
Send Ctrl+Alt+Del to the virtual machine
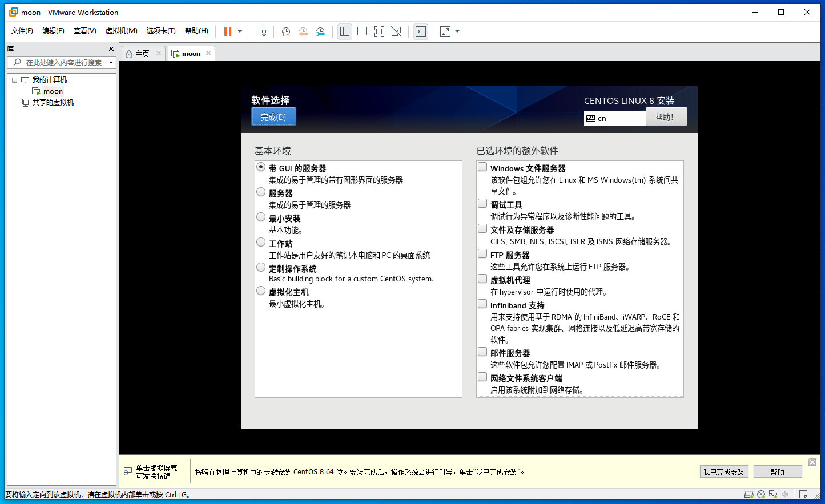[261, 31]
